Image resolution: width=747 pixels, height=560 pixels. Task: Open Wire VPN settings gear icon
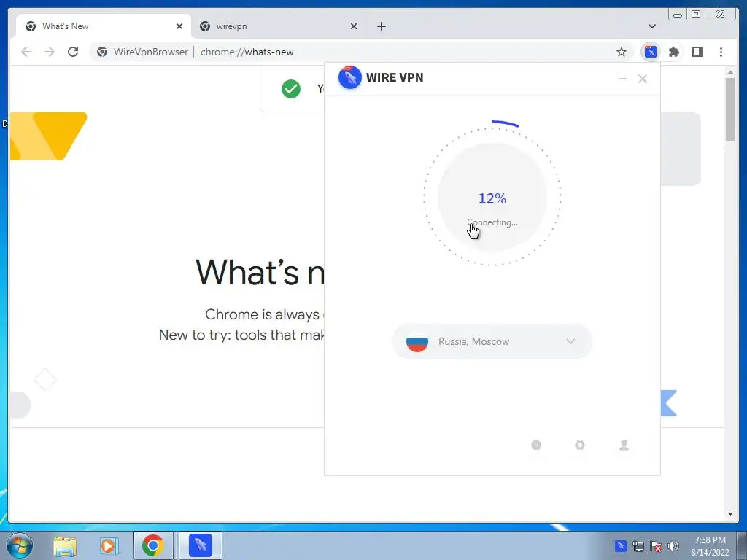tap(580, 445)
